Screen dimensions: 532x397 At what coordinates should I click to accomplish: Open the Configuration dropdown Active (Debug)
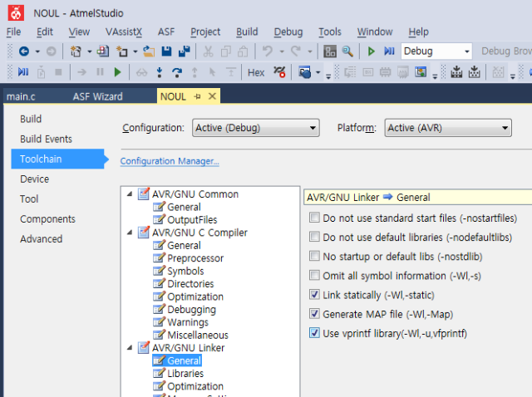click(256, 128)
